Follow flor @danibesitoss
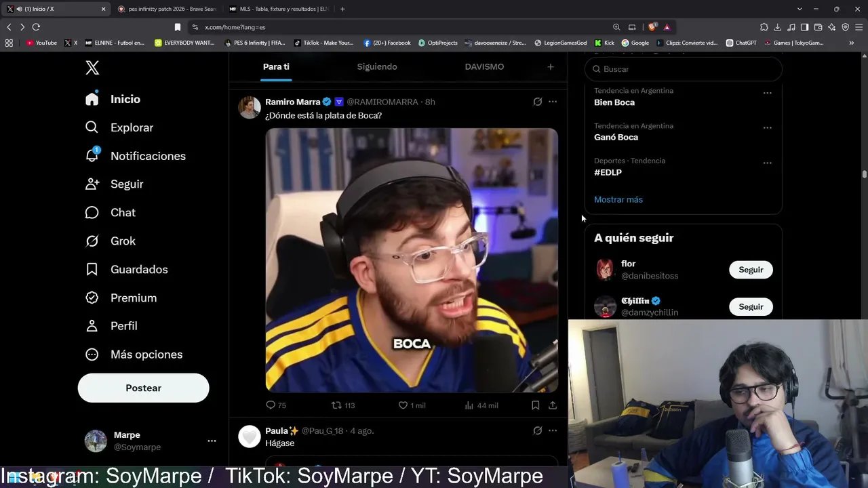Image resolution: width=868 pixels, height=488 pixels. 751,270
